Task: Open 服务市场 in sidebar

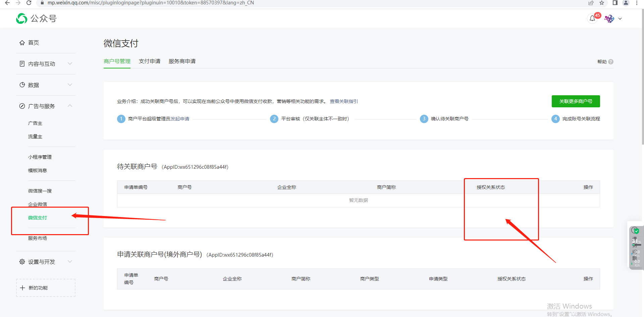Action: click(x=38, y=238)
